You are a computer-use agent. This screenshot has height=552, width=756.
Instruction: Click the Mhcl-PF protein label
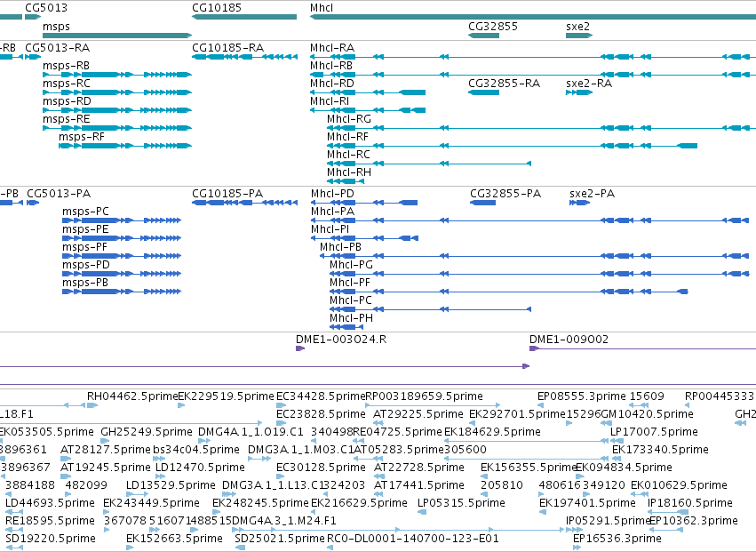[350, 284]
